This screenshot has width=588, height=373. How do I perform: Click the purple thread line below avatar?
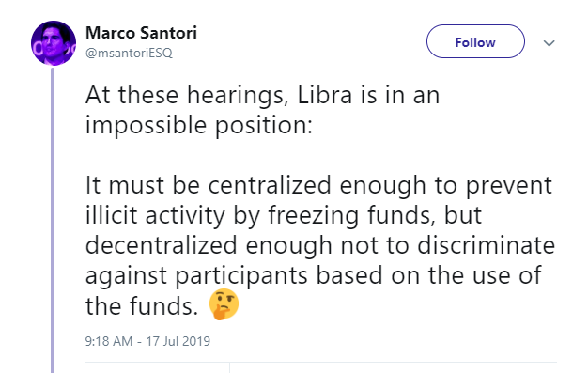pyautogui.click(x=53, y=220)
